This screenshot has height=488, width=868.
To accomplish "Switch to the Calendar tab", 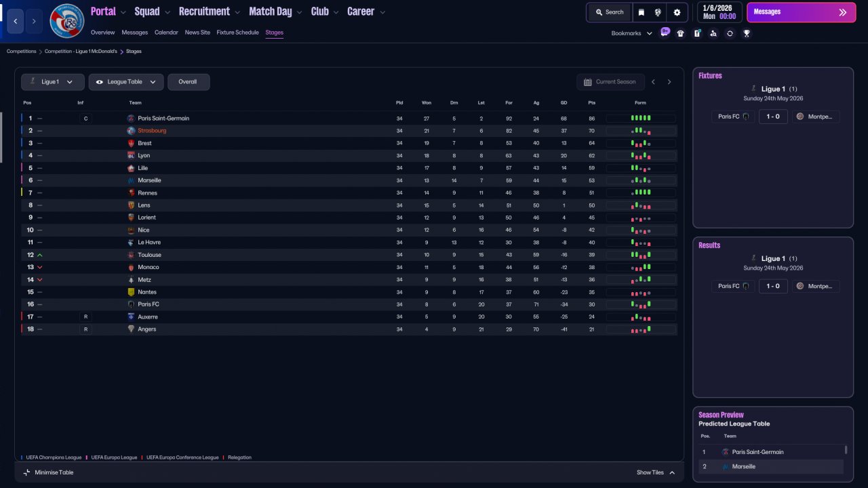I will point(166,33).
